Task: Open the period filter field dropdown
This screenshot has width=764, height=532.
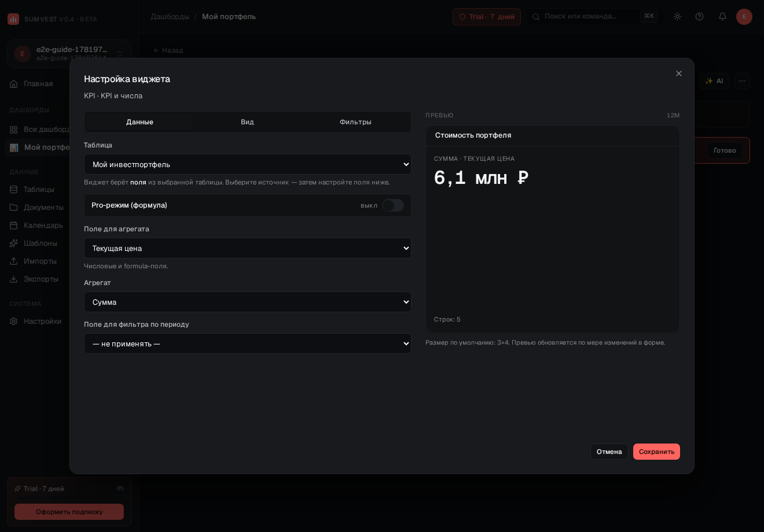Action: click(x=248, y=343)
